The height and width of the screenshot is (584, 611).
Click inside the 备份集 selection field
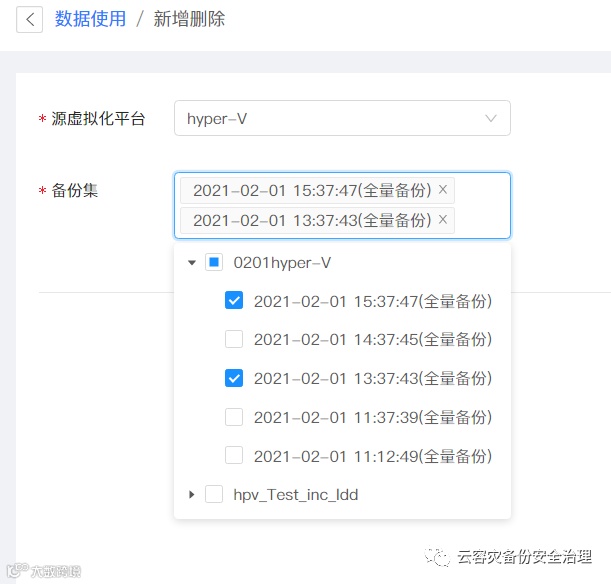[x=342, y=205]
